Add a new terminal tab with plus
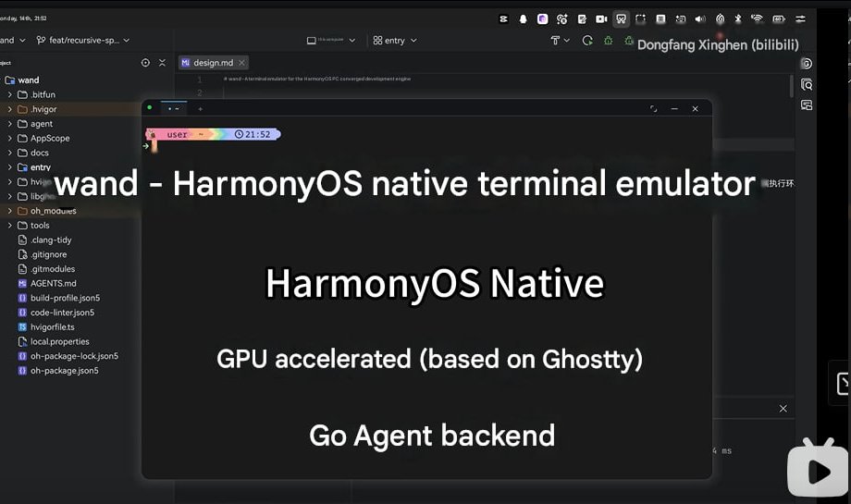This screenshot has width=851, height=504. click(x=201, y=109)
